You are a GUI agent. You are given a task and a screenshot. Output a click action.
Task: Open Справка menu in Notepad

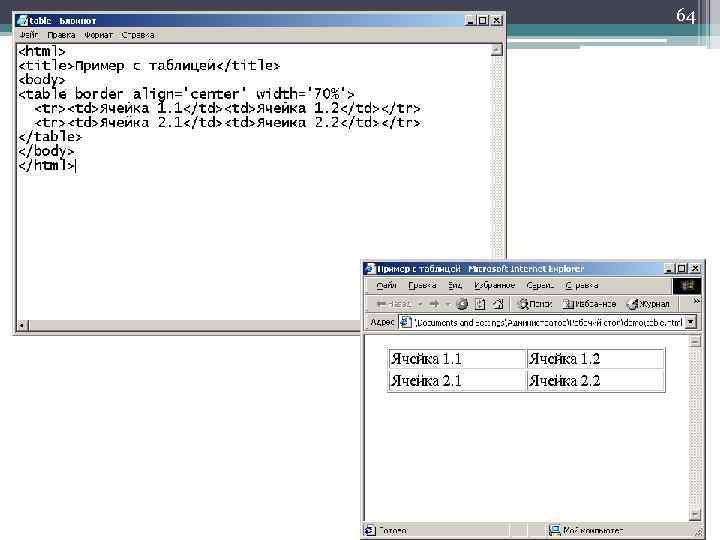pyautogui.click(x=138, y=35)
